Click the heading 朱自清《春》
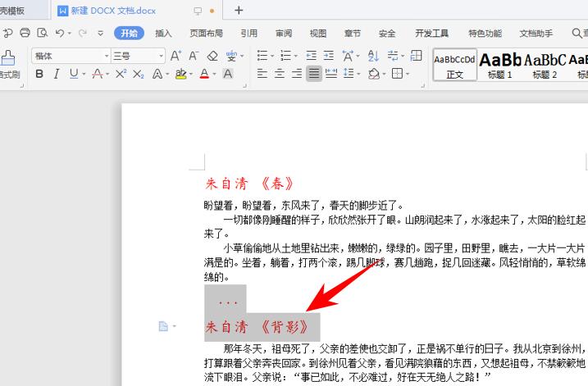 [x=249, y=184]
